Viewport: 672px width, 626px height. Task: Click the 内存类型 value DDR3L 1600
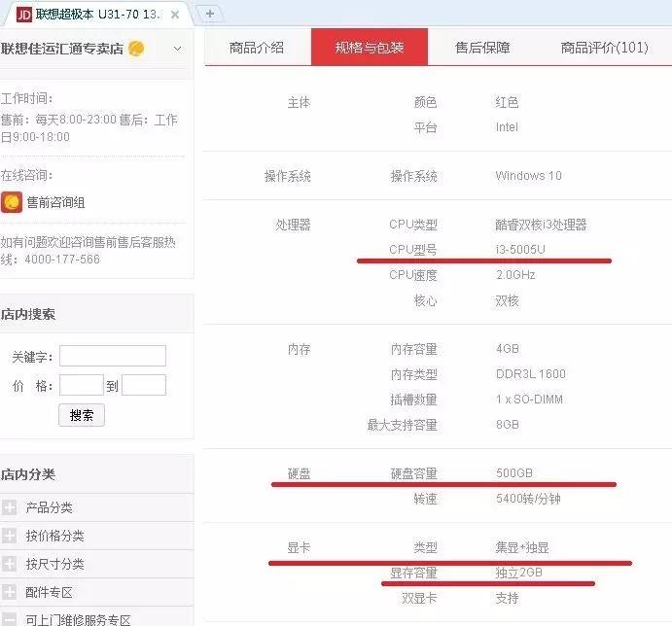531,374
